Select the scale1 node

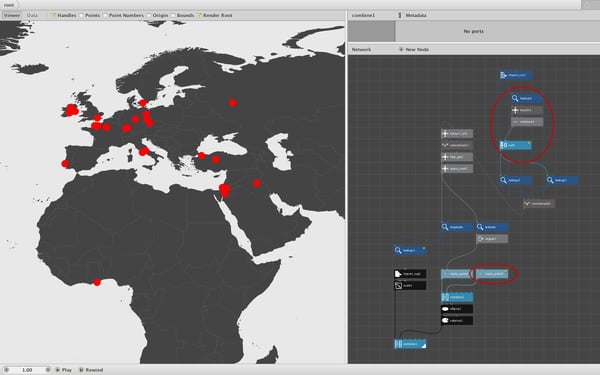(x=410, y=285)
